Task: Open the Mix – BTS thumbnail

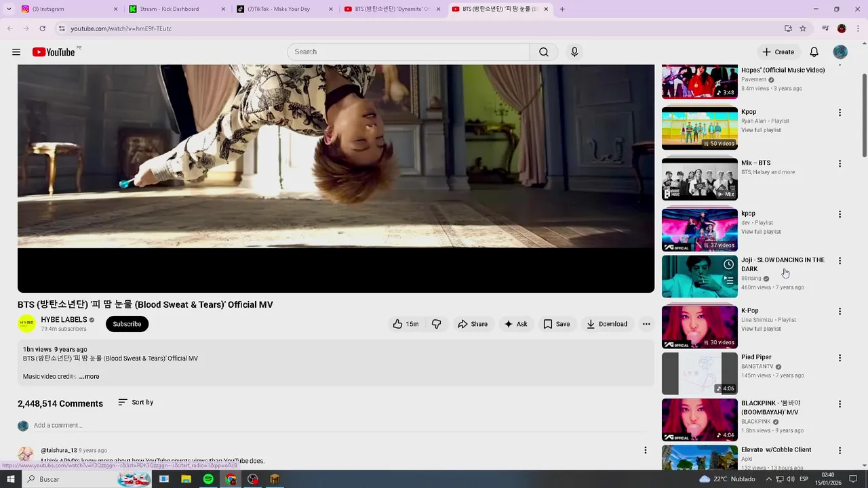Action: (x=699, y=179)
